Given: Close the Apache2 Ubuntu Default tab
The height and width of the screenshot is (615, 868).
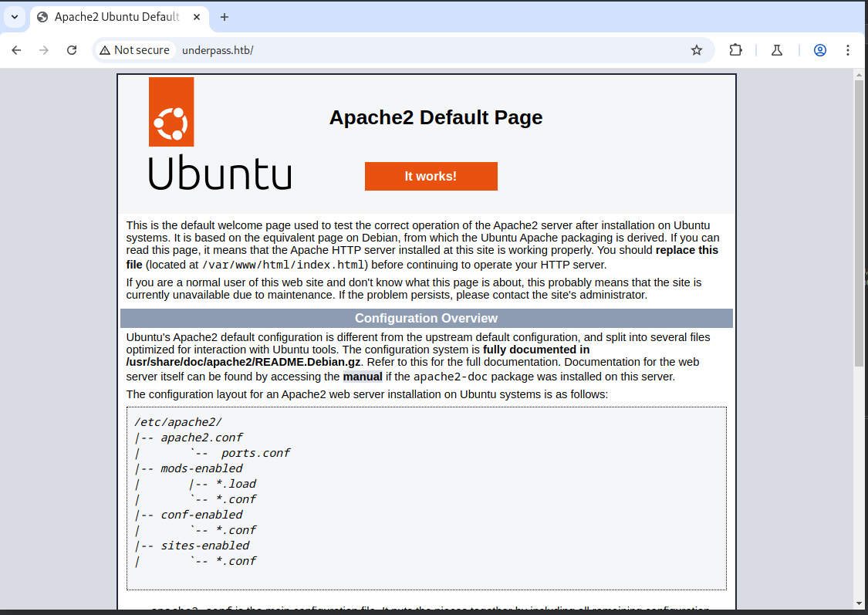Looking at the screenshot, I should [x=197, y=17].
